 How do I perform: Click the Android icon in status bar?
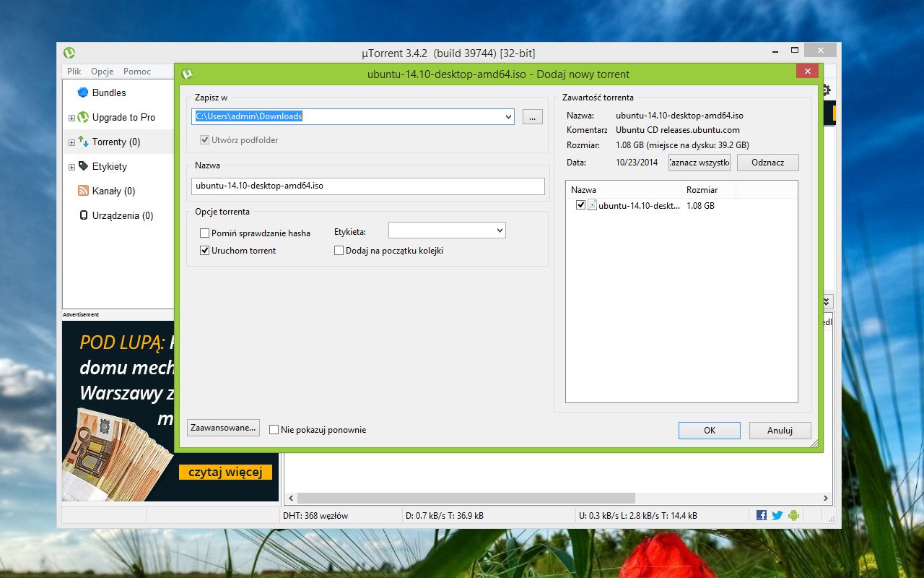(793, 515)
